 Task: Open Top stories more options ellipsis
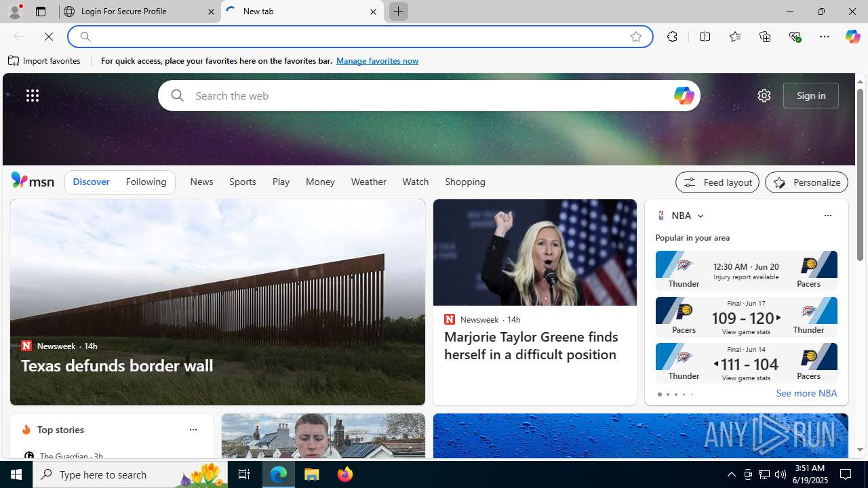[x=193, y=430]
